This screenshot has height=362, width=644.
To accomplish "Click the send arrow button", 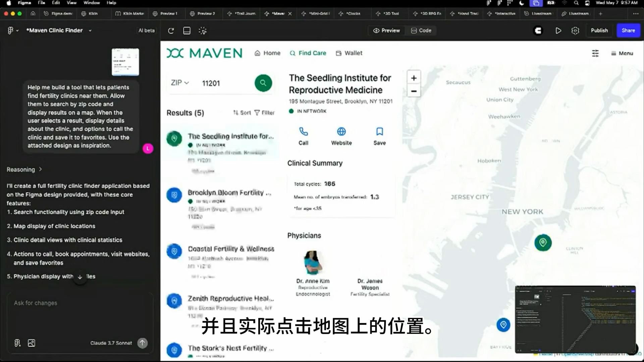I will coord(143,343).
